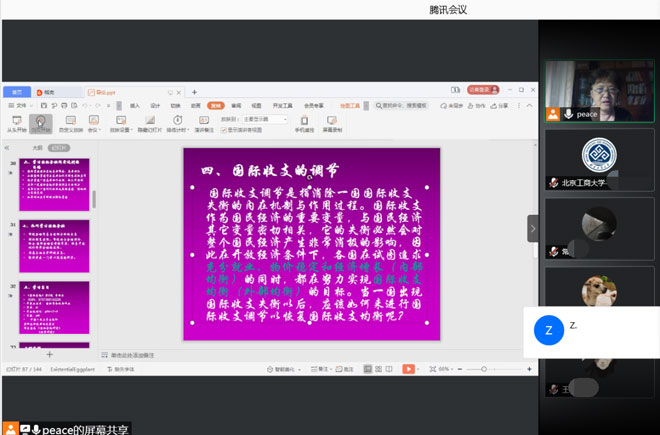This screenshot has height=435, width=660.
Task: Click the orange slideshow play button in status bar
Action: 408,369
